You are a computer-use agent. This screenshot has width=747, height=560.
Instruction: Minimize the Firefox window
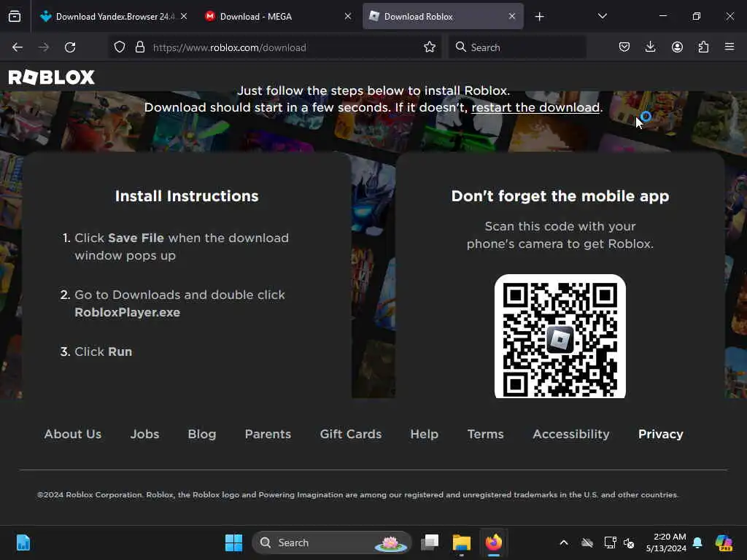(662, 16)
